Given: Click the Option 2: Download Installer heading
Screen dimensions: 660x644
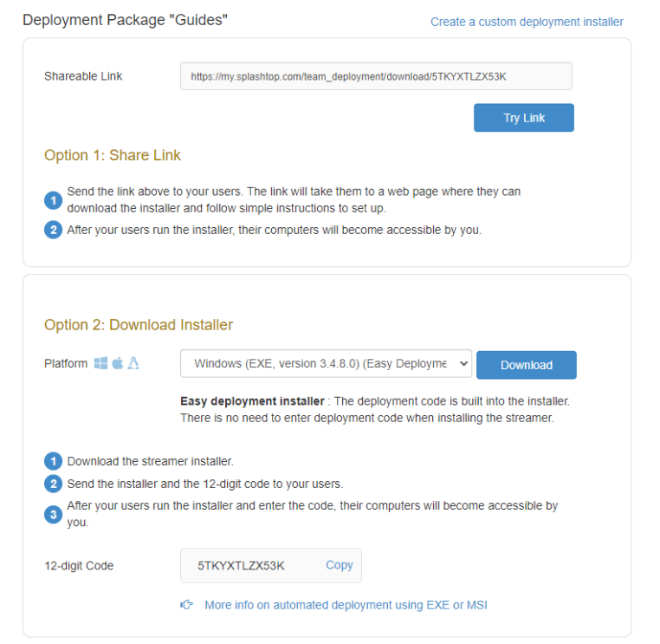Looking at the screenshot, I should [139, 325].
